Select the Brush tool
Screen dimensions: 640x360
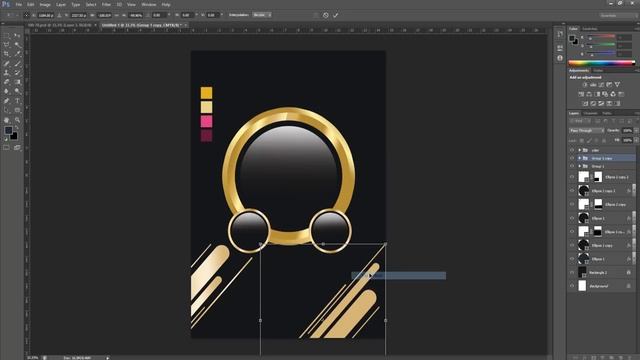point(17,64)
